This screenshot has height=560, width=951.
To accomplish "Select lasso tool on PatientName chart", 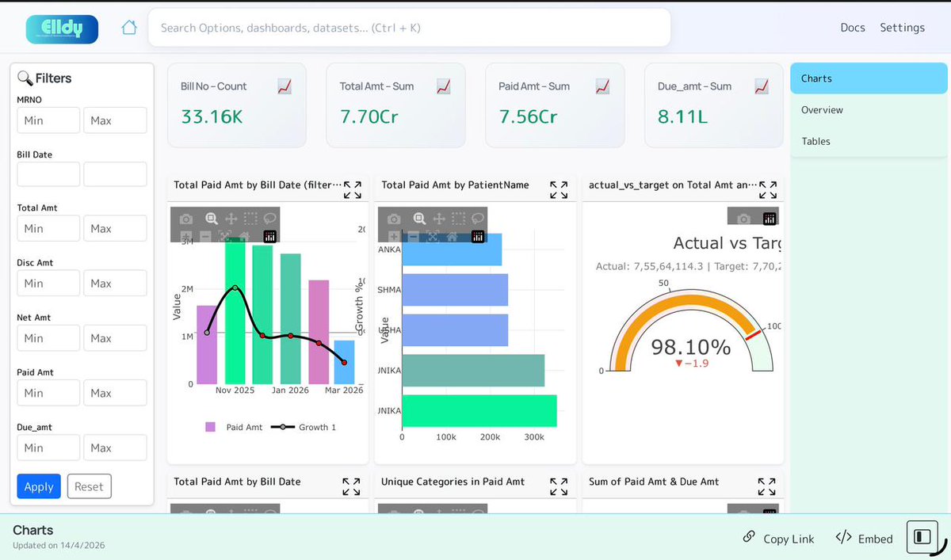I will [477, 219].
